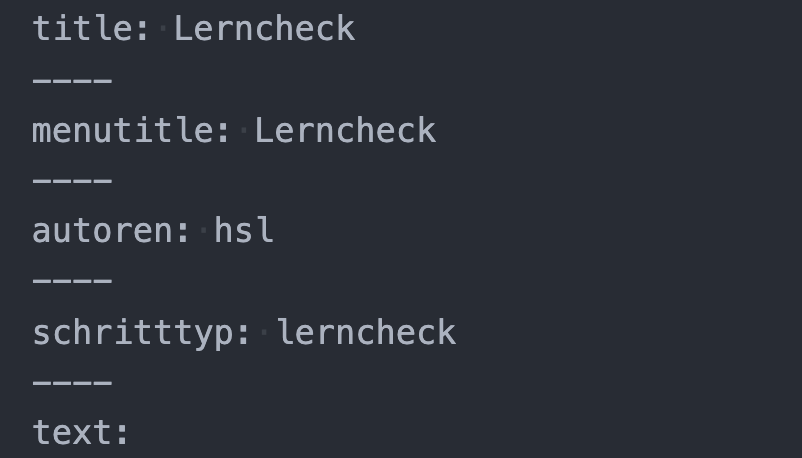802x458 pixels.
Task: Click the dashed separator below the title line
Action: pyautogui.click(x=72, y=79)
